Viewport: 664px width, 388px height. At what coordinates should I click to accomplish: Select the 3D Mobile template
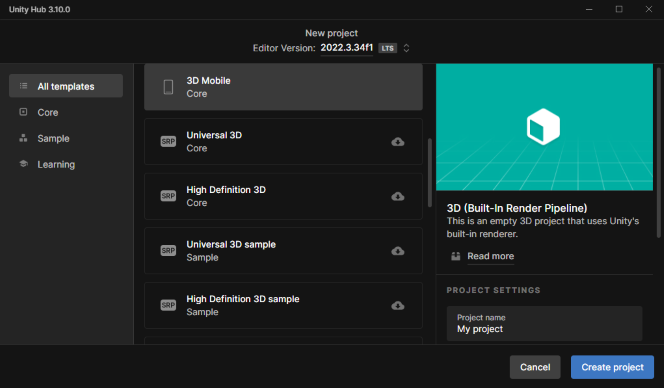point(283,87)
